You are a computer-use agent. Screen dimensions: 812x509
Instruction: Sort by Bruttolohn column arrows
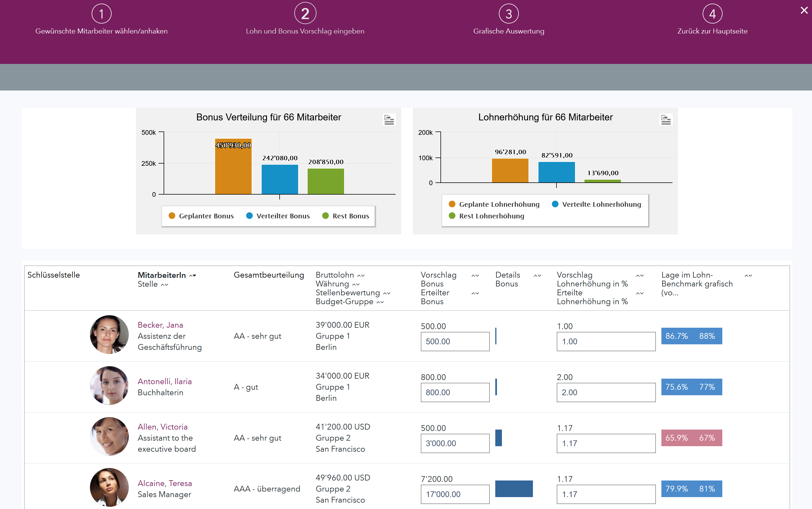[x=361, y=276]
